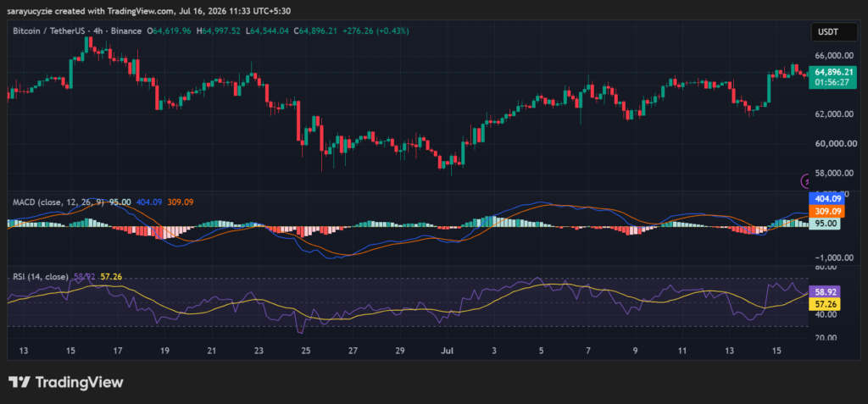Click the 20.00 RSI axis label
This screenshot has height=404, width=868.
(x=826, y=338)
